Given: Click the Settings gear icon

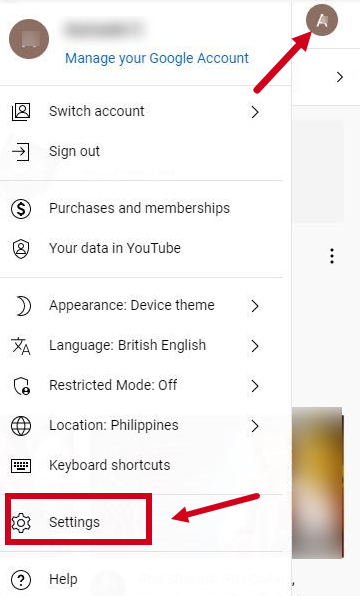Looking at the screenshot, I should coord(21,523).
